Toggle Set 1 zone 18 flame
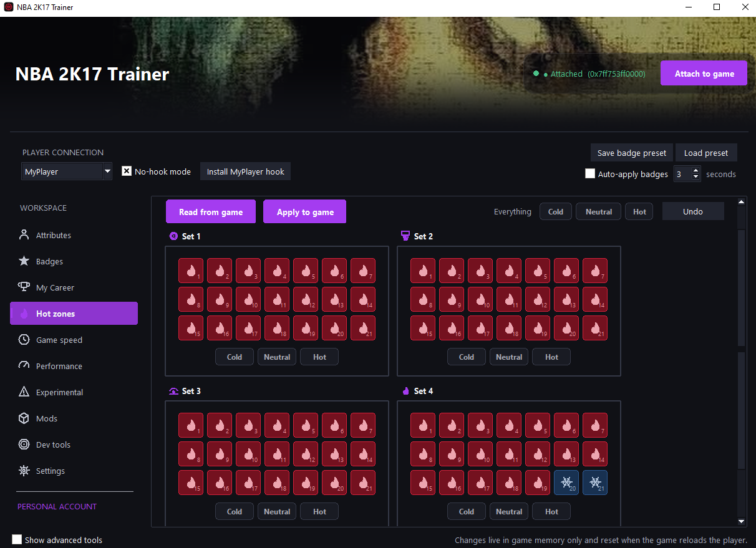The height and width of the screenshot is (548, 756). pyautogui.click(x=277, y=328)
